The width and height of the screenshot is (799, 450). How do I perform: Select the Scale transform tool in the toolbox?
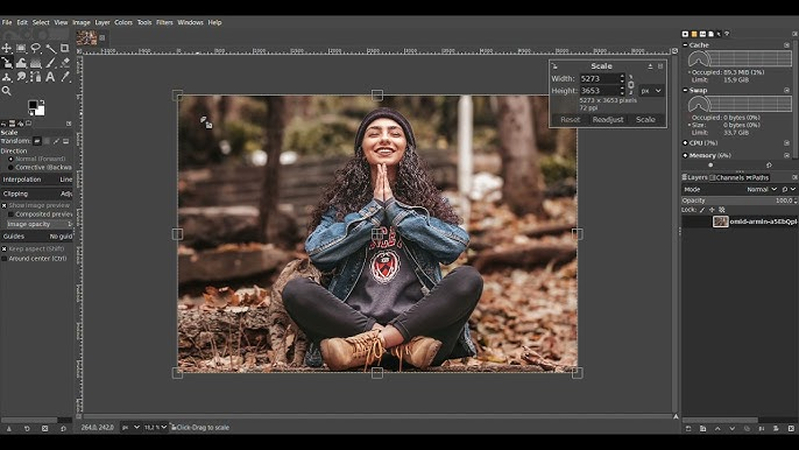[7, 63]
